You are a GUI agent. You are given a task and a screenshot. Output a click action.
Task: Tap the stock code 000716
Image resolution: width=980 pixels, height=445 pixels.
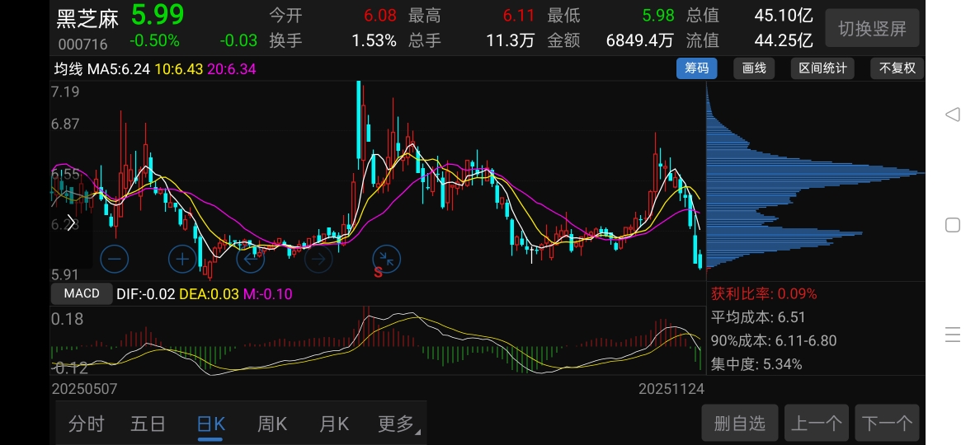tap(83, 44)
